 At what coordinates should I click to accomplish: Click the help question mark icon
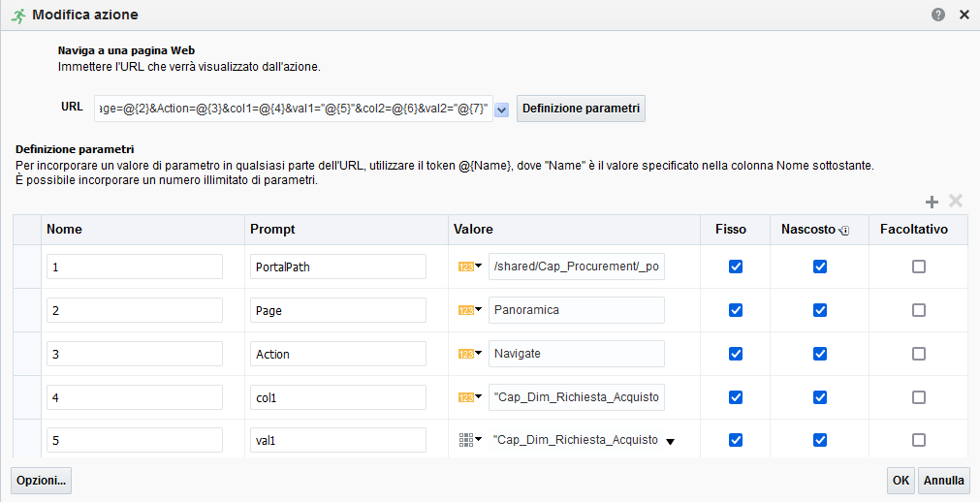(938, 15)
